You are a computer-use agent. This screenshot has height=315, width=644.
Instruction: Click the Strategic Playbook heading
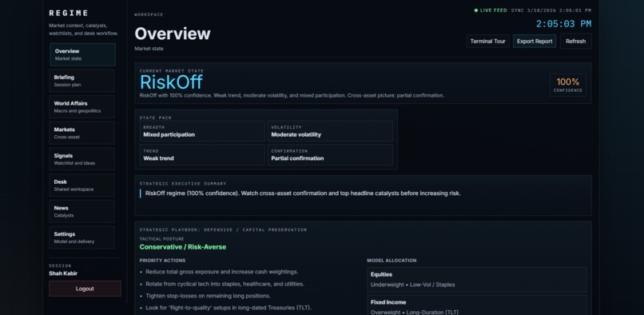click(223, 230)
